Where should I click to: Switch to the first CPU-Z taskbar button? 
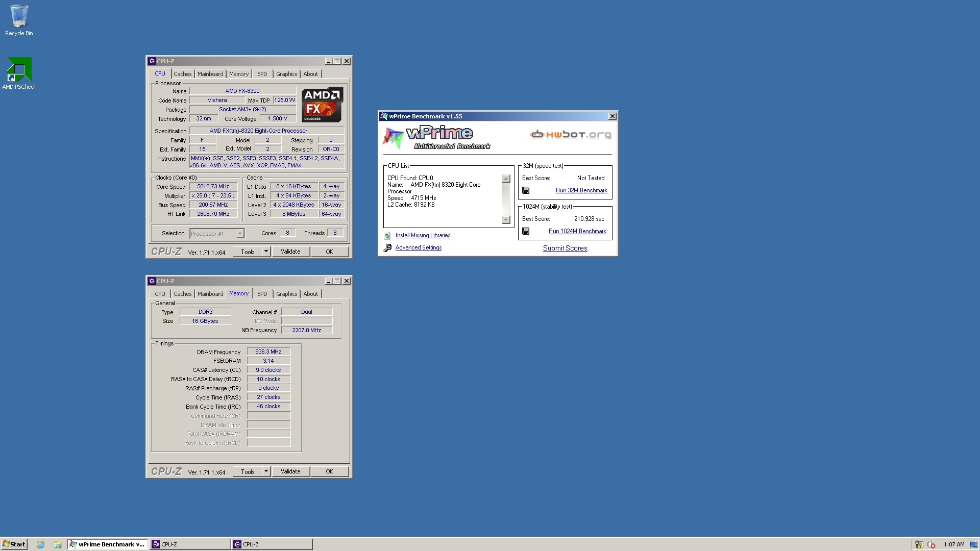(189, 544)
